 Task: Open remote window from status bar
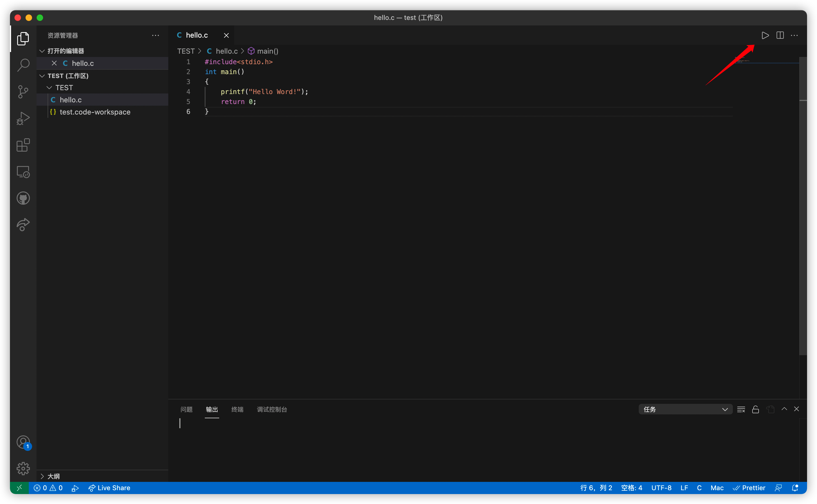(x=19, y=488)
